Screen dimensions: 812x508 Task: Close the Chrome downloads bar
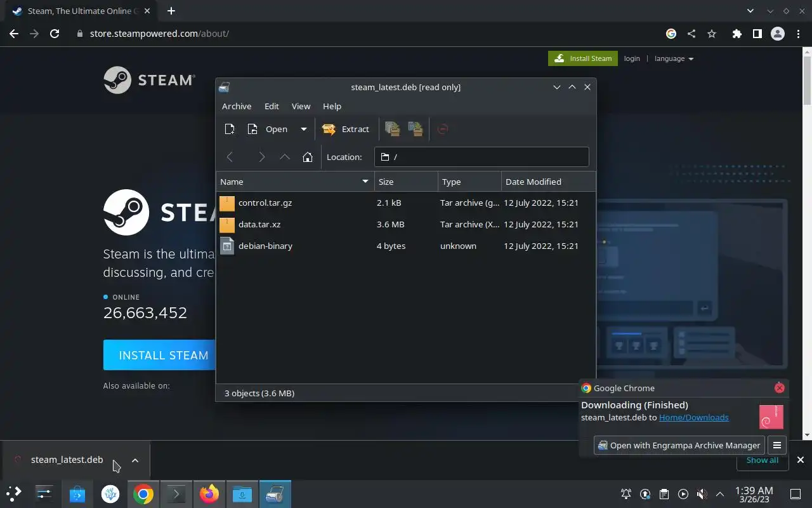pyautogui.click(x=801, y=460)
